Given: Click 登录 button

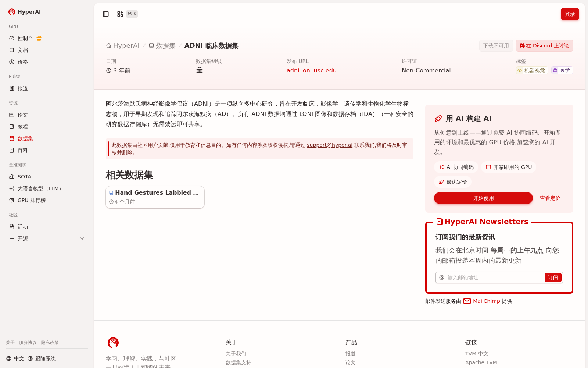Looking at the screenshot, I should 570,14.
